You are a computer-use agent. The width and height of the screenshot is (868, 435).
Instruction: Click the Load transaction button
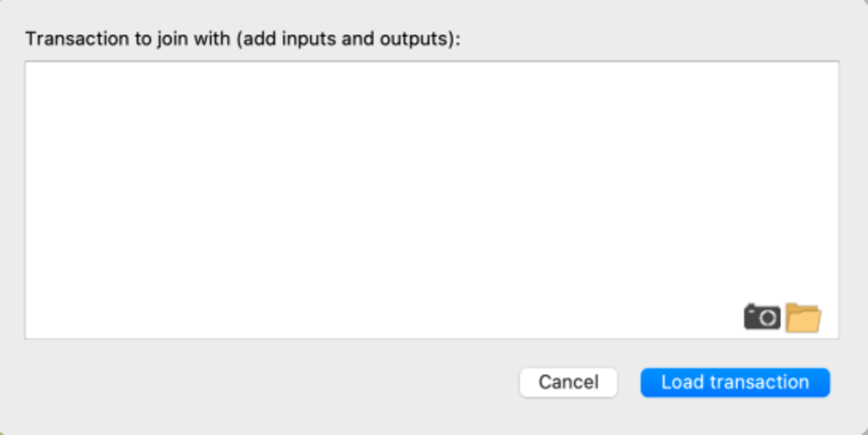pos(735,382)
